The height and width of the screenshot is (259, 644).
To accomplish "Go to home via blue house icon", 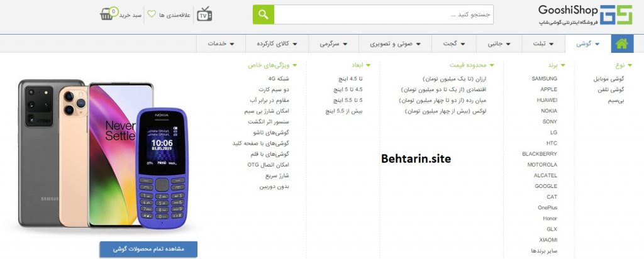I will coord(622,43).
